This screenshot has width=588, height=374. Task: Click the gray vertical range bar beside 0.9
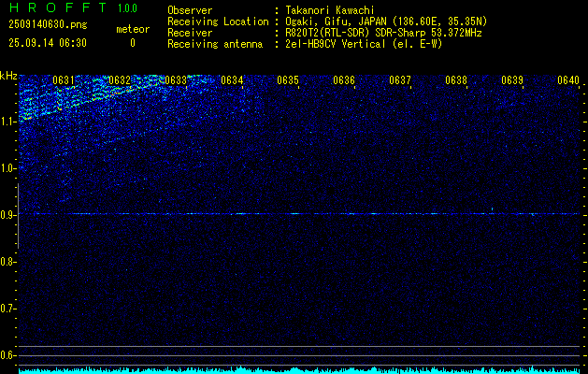click(18, 216)
